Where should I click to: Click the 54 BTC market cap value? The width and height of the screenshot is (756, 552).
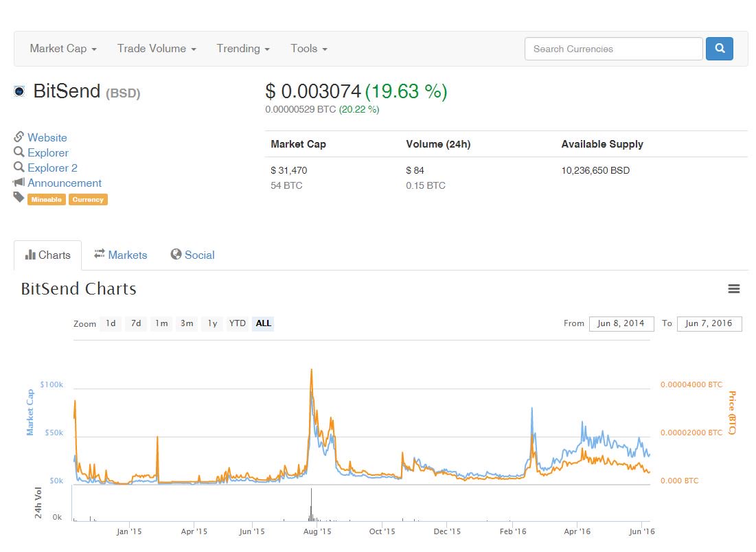[286, 185]
